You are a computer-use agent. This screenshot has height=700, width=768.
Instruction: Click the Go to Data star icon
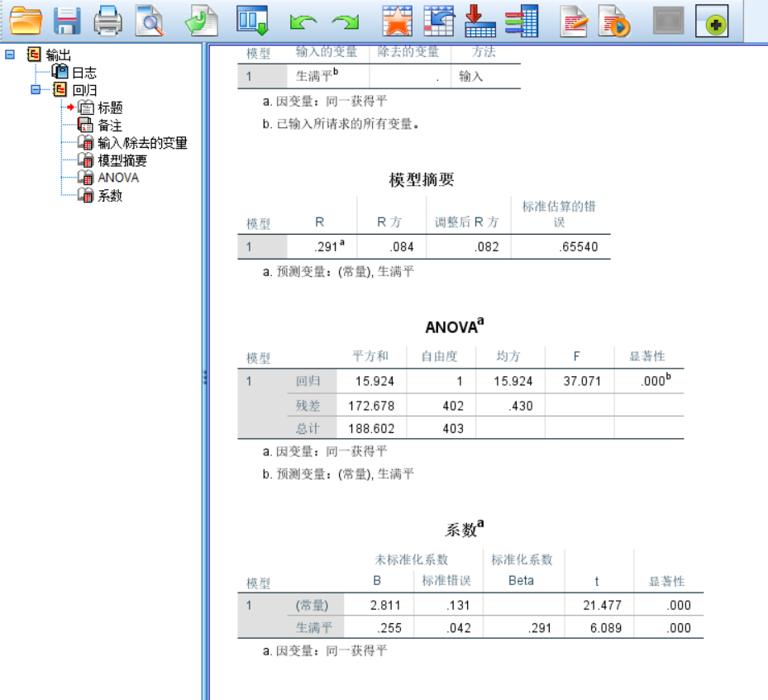coord(397,21)
